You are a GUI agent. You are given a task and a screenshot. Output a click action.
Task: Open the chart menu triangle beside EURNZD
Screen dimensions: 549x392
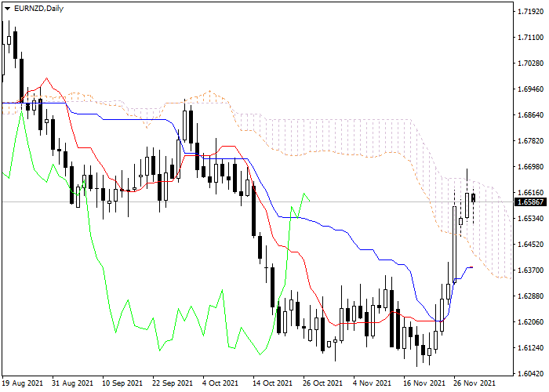(x=7, y=9)
